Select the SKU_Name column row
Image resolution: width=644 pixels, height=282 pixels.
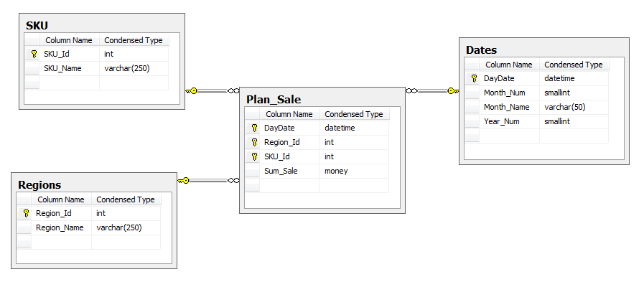(96, 69)
